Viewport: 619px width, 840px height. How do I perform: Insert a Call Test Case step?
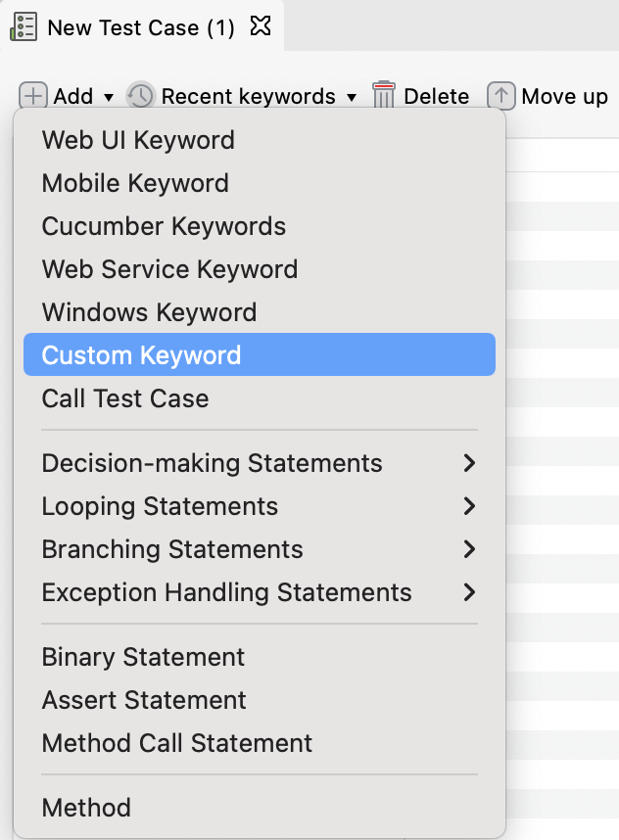click(x=124, y=398)
